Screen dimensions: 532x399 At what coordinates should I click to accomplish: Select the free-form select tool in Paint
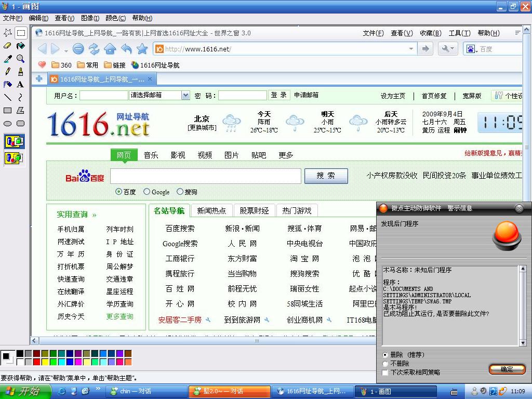(x=7, y=33)
